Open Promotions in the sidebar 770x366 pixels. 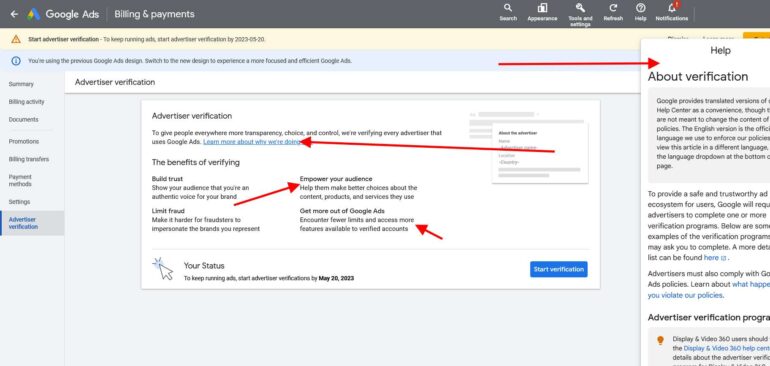pos(24,141)
